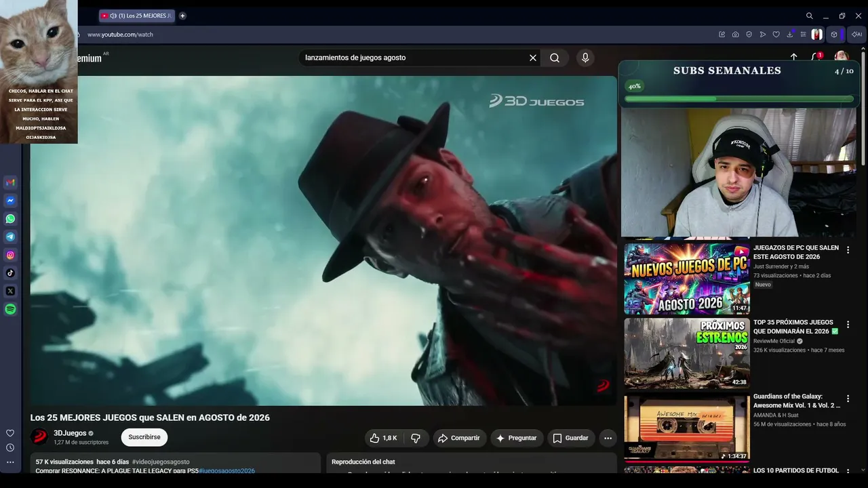Open YouTube notifications bell
This screenshot has width=868, height=488.
817,57
